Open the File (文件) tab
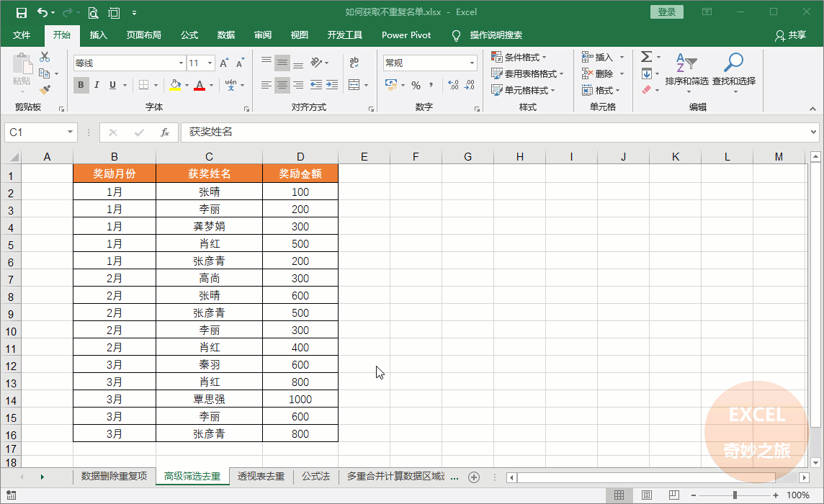Viewport: 824px width, 504px height. pyautogui.click(x=22, y=35)
